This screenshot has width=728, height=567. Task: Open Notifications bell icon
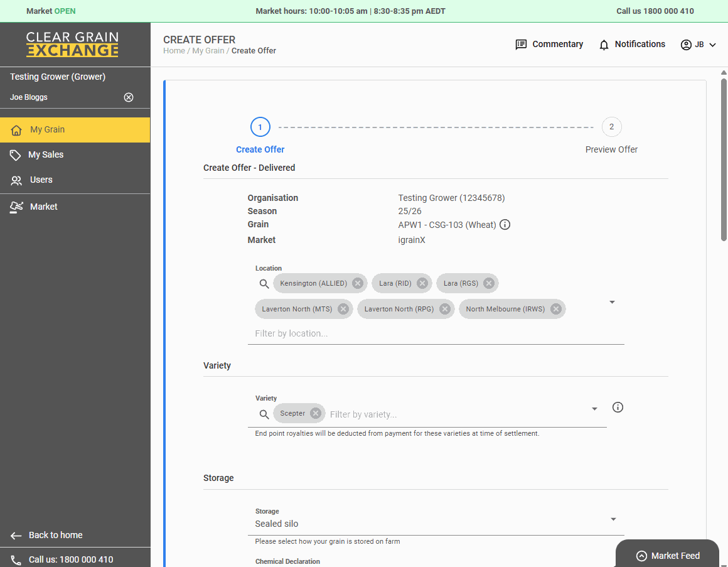click(604, 45)
